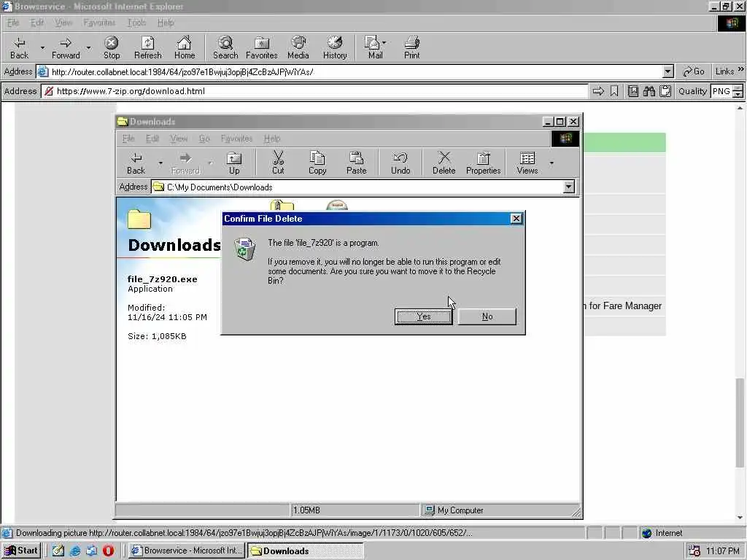This screenshot has width=747, height=560.
Task: Launch Opera from the Quick Launch bar
Action: click(x=108, y=551)
